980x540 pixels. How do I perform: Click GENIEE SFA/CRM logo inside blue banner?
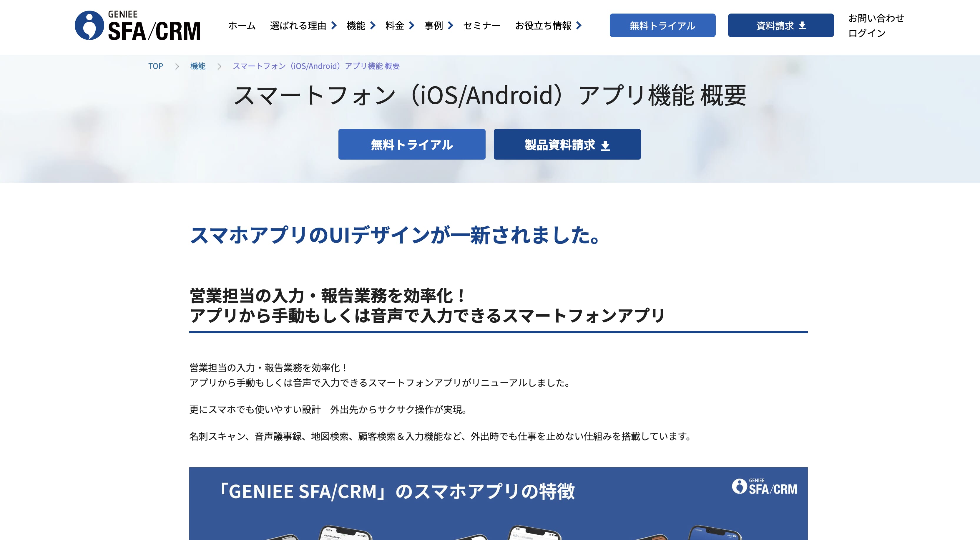[x=764, y=486]
